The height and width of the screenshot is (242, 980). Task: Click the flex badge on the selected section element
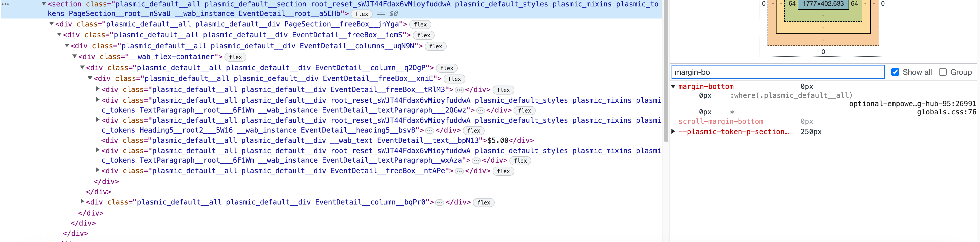tap(361, 14)
